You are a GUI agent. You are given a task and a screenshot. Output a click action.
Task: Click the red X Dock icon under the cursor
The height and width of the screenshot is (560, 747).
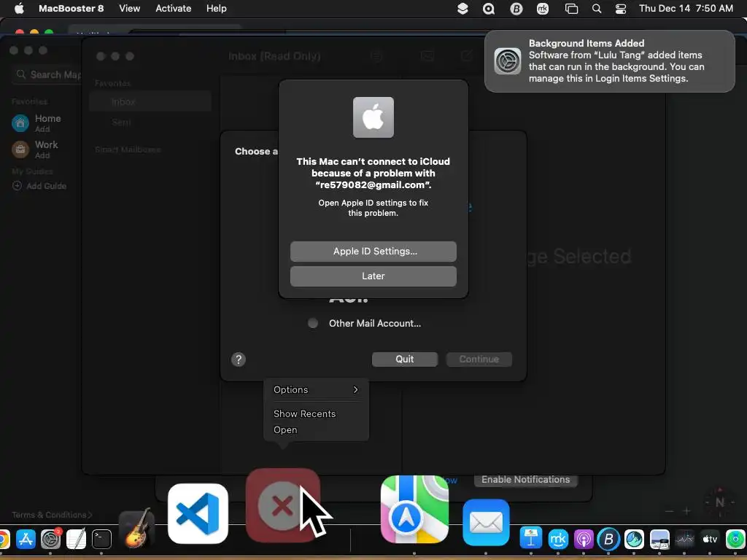pos(282,506)
